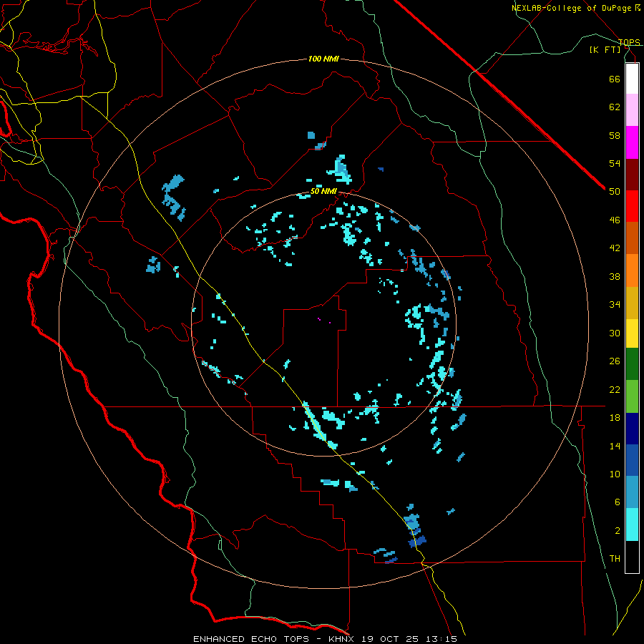
Task: Click the legend value "30"
Action: coord(615,333)
